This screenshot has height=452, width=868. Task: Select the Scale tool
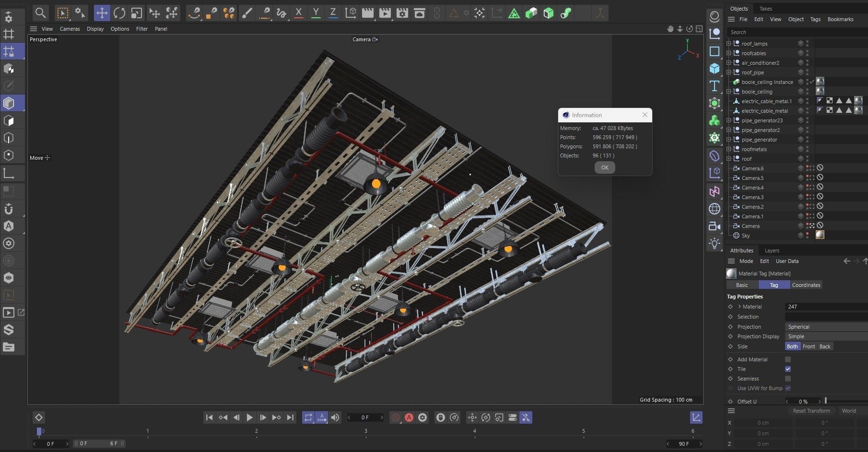click(x=136, y=13)
